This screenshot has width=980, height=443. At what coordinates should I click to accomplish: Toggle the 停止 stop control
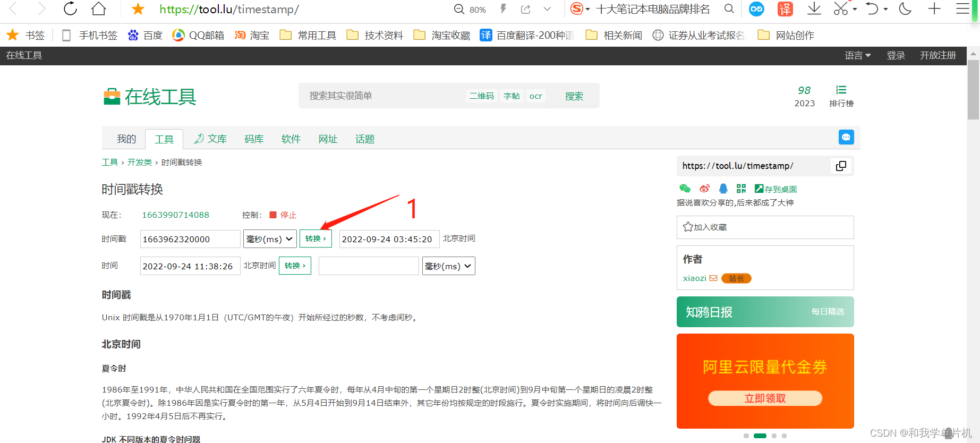tap(283, 215)
